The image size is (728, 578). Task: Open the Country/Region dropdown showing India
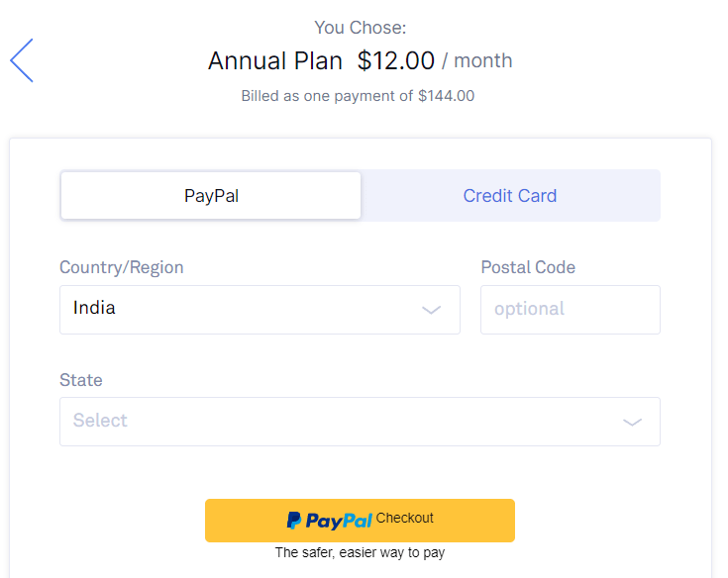[x=260, y=310]
